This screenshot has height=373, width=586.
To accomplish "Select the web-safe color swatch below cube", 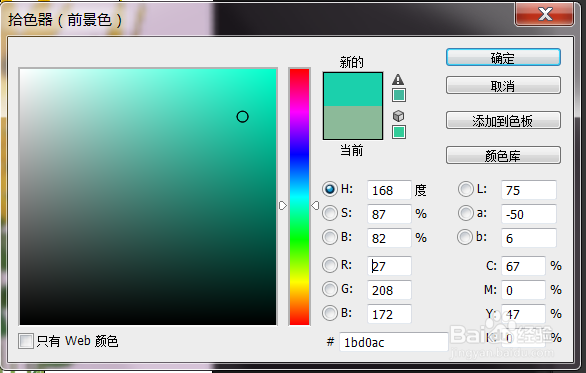I will click(x=399, y=132).
